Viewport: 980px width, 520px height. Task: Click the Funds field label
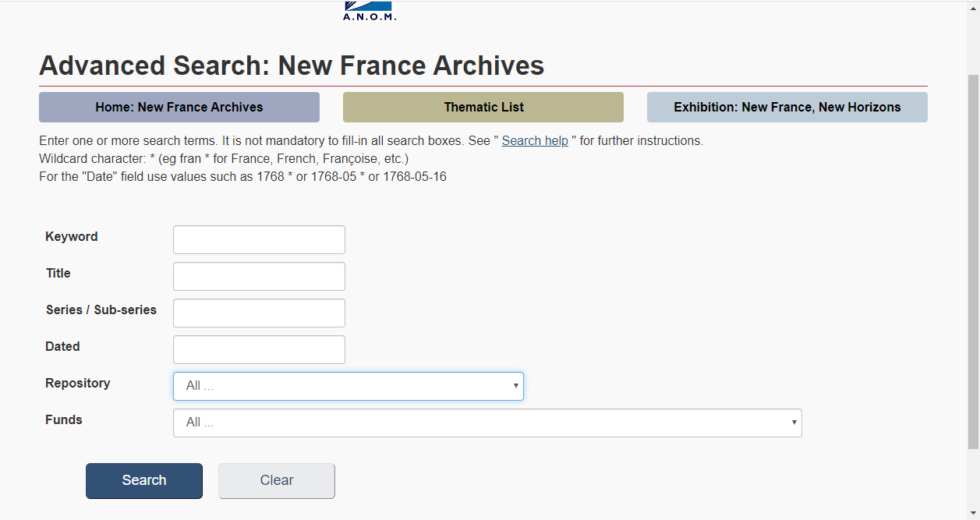64,420
